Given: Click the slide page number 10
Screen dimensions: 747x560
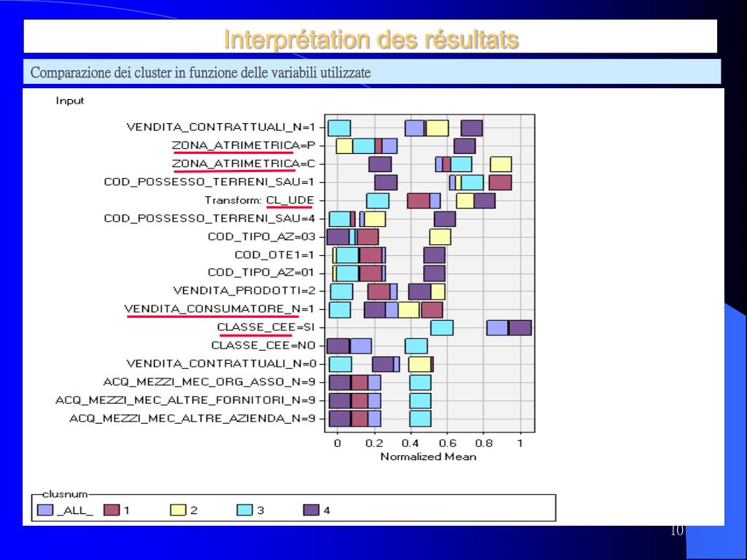Looking at the screenshot, I should point(677,530).
